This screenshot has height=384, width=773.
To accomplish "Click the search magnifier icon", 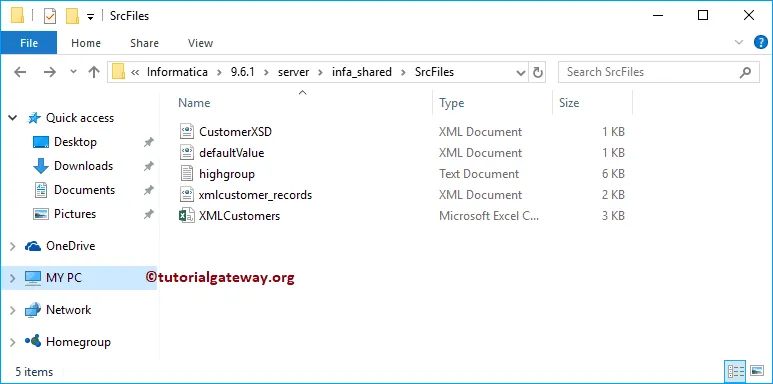I will click(745, 72).
